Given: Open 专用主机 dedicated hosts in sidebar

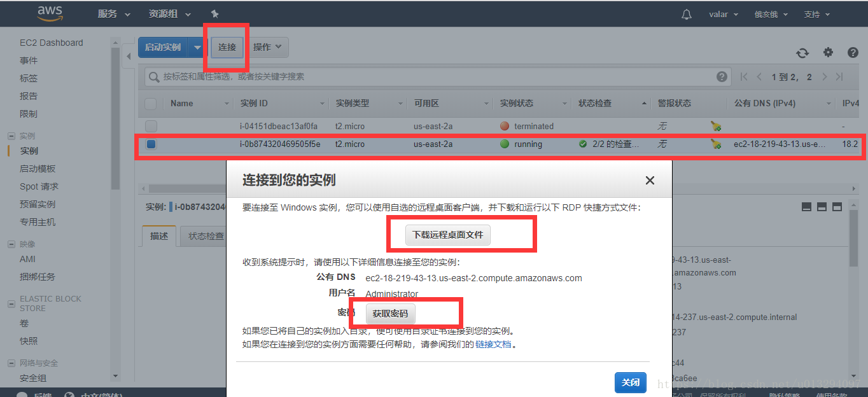Looking at the screenshot, I should click(38, 222).
